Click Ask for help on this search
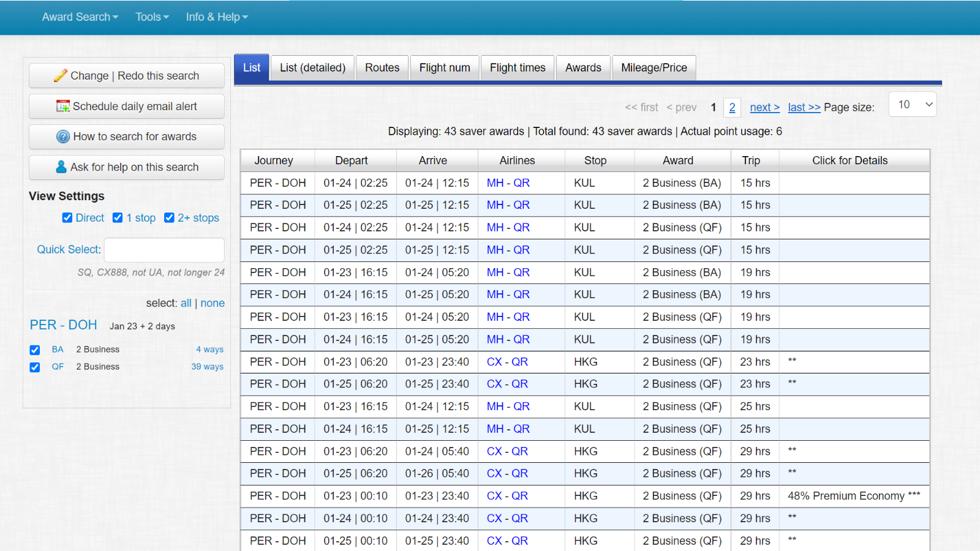 [127, 167]
